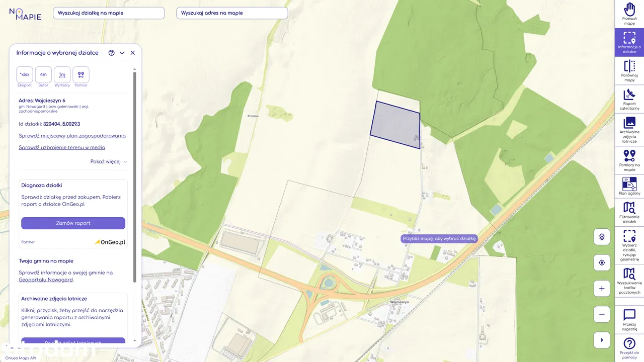Open map layers button
Viewport: 644px width, 362px height.
pyautogui.click(x=602, y=236)
